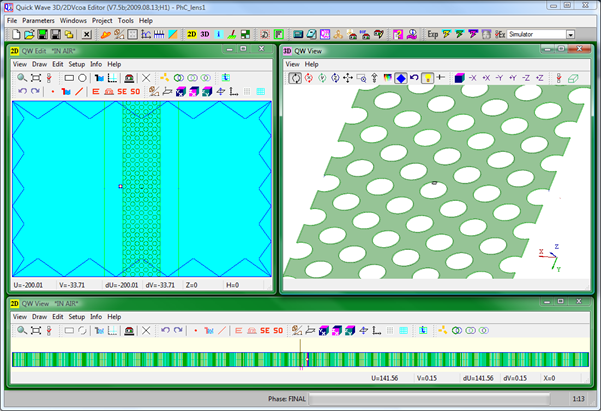Set 3D view to -X direction
This screenshot has width=601, height=411.
point(472,78)
